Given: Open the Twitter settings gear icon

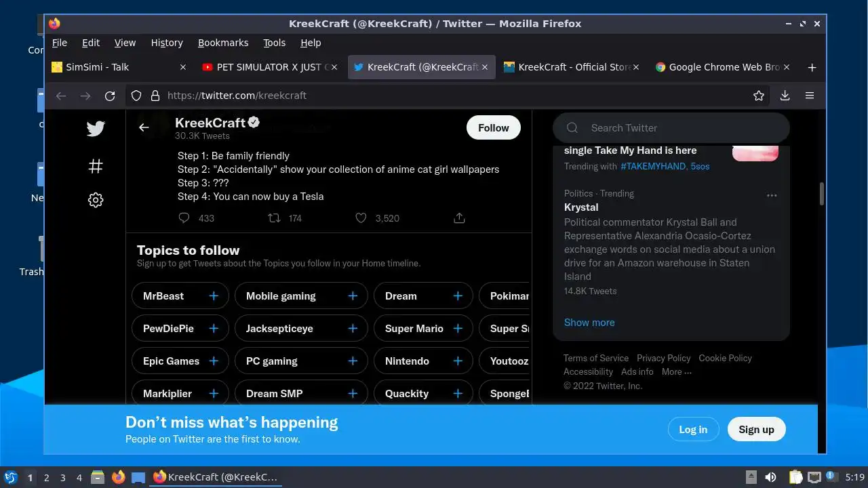Looking at the screenshot, I should point(96,200).
